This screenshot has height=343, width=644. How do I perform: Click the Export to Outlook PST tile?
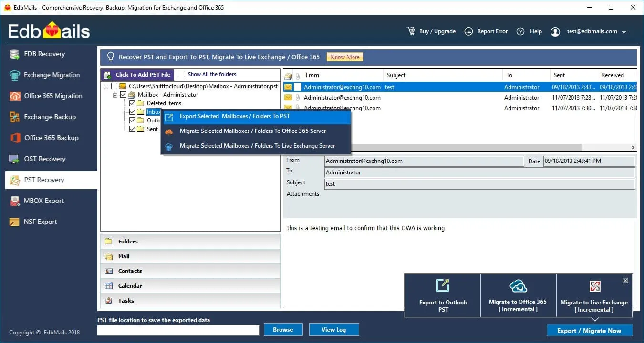pos(443,295)
